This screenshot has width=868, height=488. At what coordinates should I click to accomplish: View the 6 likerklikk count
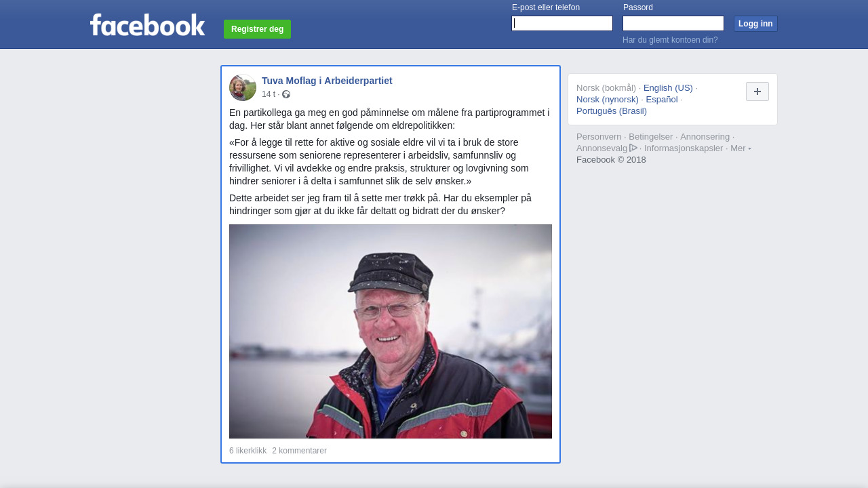(248, 451)
